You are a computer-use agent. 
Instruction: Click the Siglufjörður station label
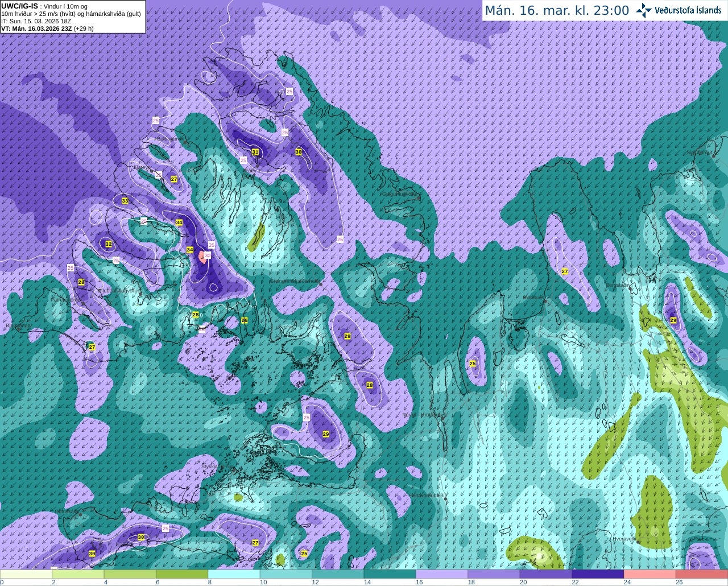point(700,152)
